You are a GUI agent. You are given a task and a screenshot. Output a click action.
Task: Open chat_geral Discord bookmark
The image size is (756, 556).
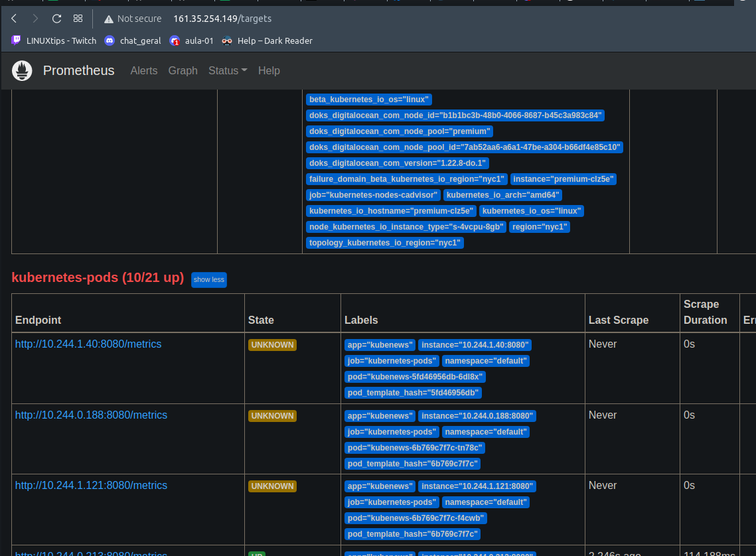(133, 41)
